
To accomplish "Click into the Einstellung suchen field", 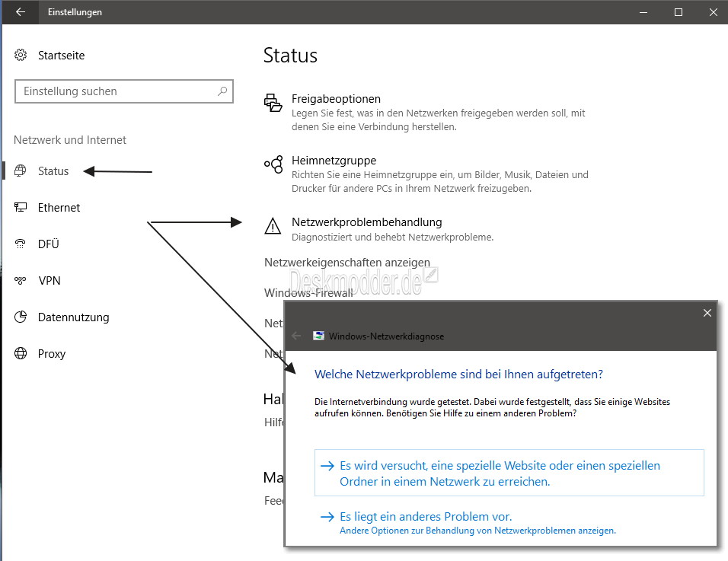I will click(124, 91).
